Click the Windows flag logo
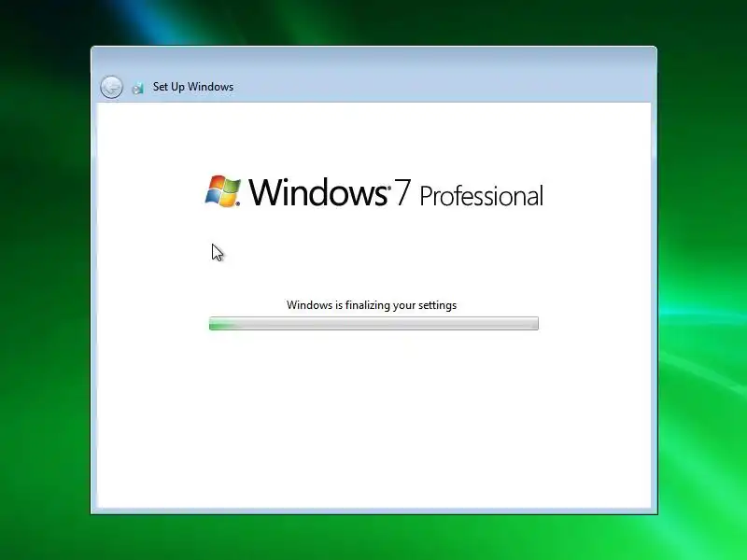The width and height of the screenshot is (747, 560). (222, 191)
